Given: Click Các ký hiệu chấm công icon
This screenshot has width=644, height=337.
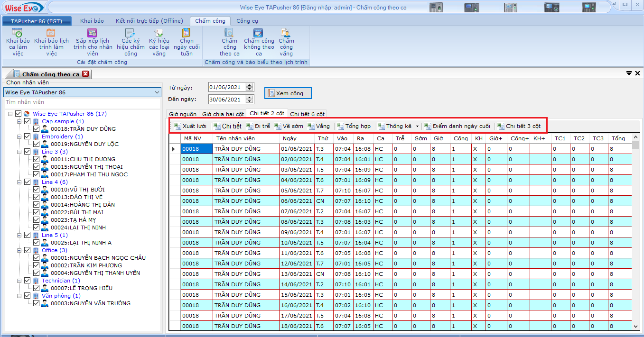Looking at the screenshot, I should pos(130,33).
